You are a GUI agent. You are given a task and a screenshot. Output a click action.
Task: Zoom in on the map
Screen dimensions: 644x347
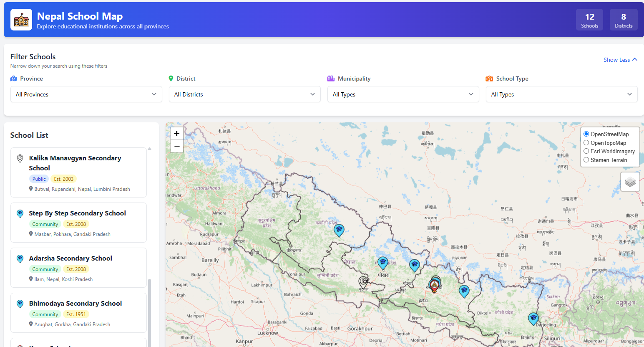(177, 134)
